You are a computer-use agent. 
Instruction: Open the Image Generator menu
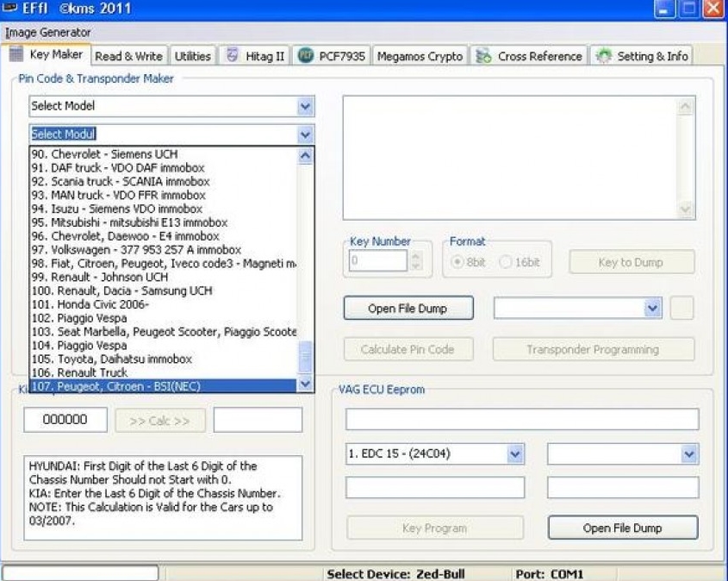click(x=48, y=33)
